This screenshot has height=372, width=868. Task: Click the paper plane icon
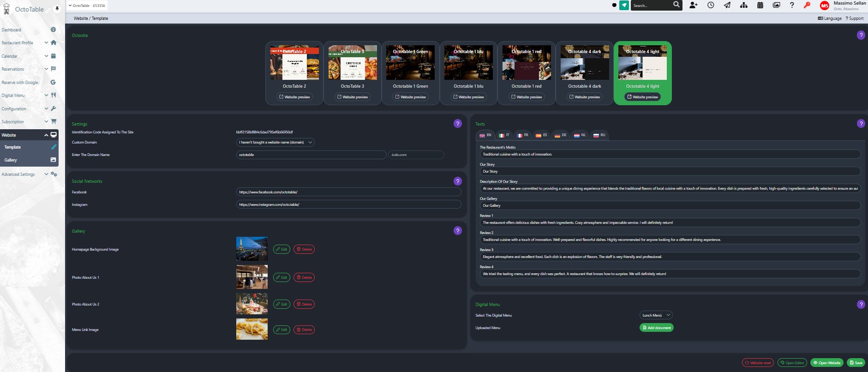click(x=727, y=5)
